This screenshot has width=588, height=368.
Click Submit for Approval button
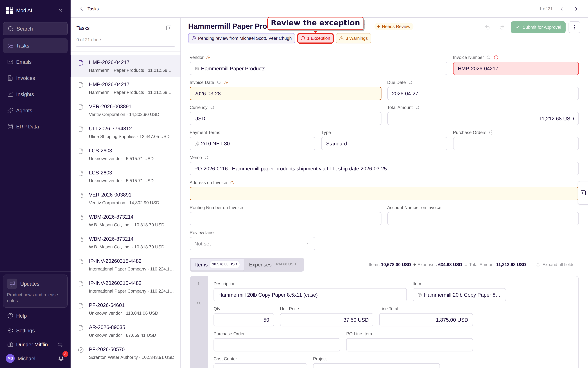pyautogui.click(x=538, y=27)
